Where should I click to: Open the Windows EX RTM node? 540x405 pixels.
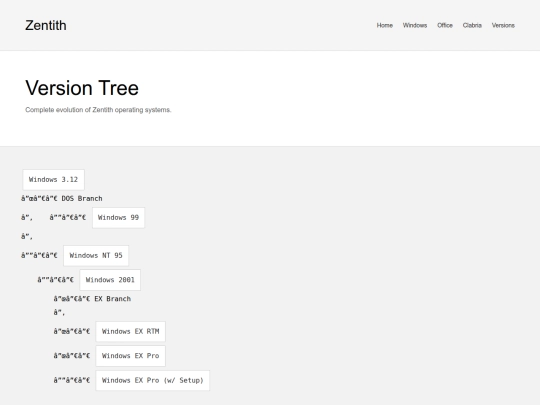[131, 332]
